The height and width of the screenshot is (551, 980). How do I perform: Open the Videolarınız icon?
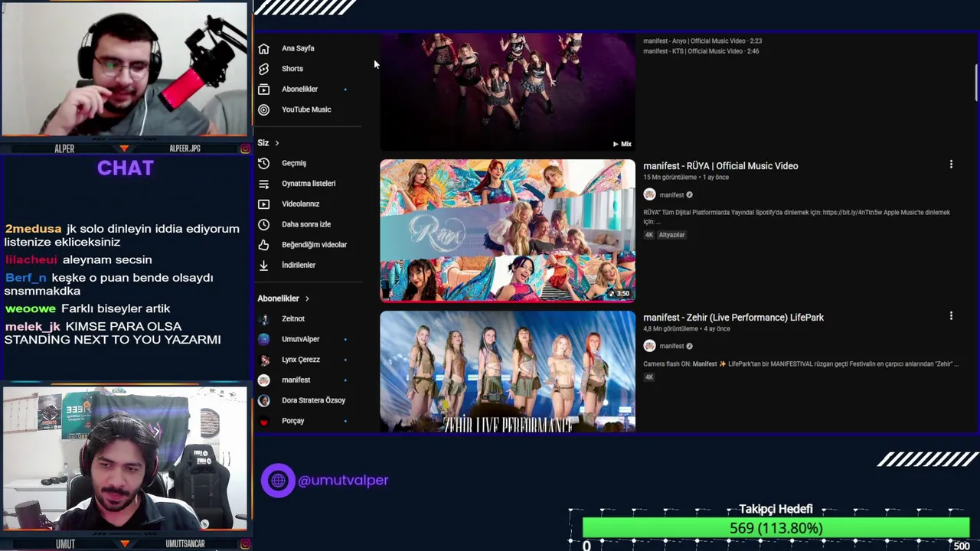(263, 204)
